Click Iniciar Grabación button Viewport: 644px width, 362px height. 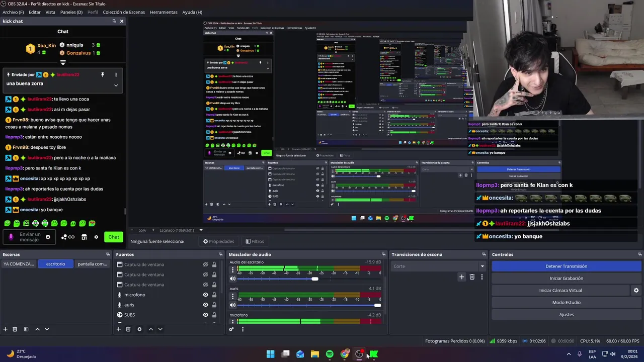click(x=566, y=279)
